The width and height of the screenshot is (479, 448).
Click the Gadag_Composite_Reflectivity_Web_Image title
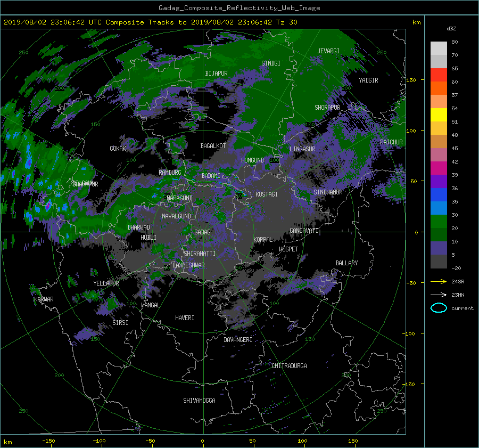click(x=239, y=8)
